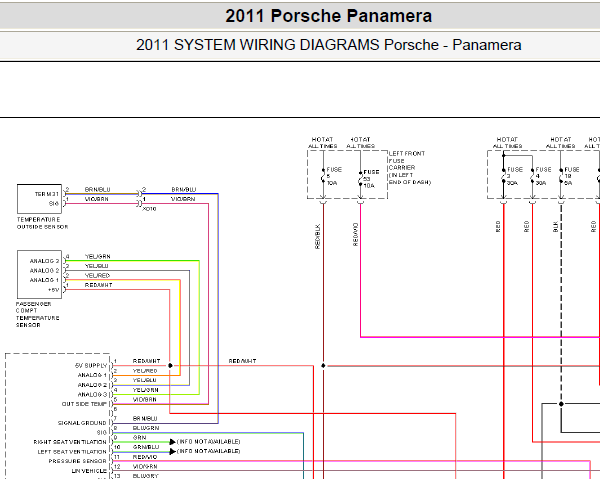This screenshot has height=479, width=600.
Task: Select the "FUSE 19 5A" fuse label
Action: (572, 176)
